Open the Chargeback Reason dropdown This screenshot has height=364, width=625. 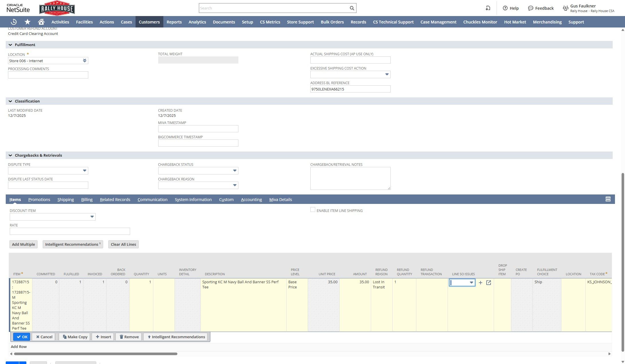click(x=235, y=185)
